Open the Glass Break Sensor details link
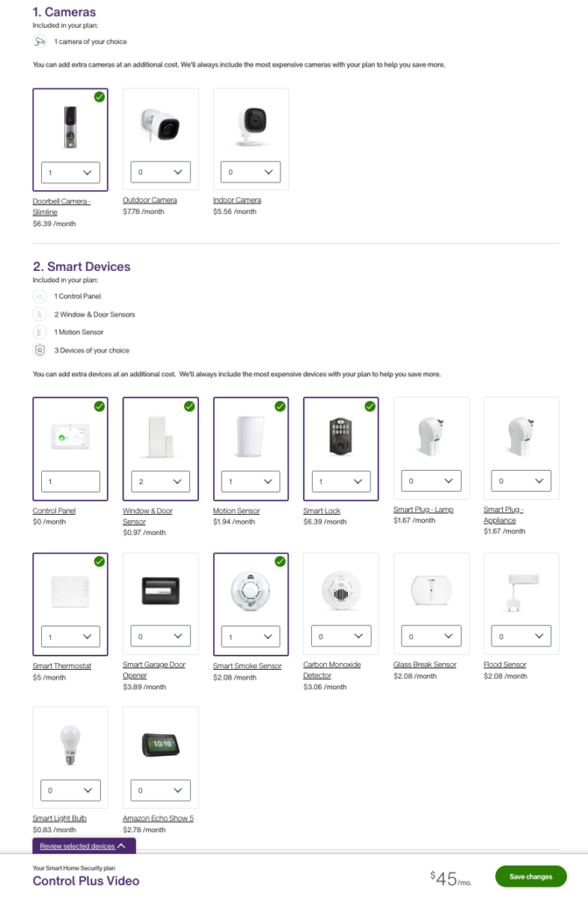The image size is (588, 898). [425, 666]
